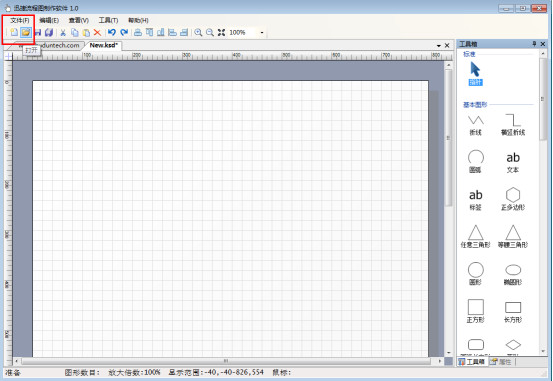This screenshot has height=381, width=553.
Task: Open the document tab list arrow
Action: click(x=439, y=46)
